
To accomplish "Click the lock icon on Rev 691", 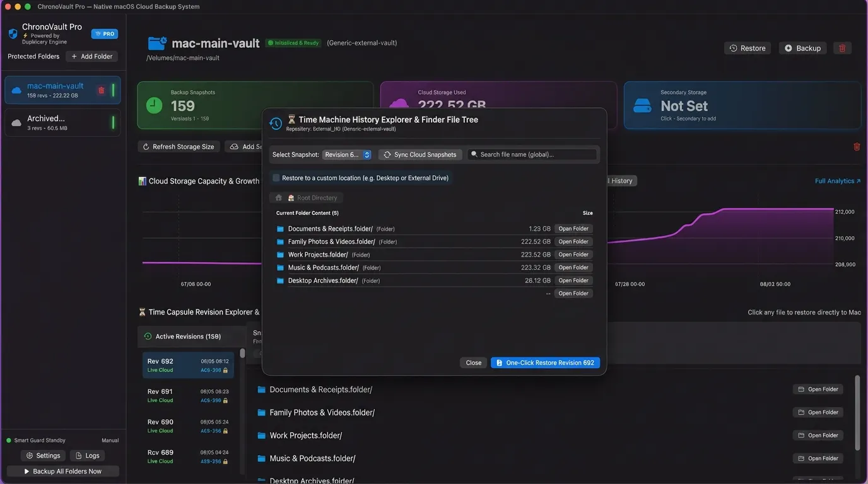I will tap(225, 401).
